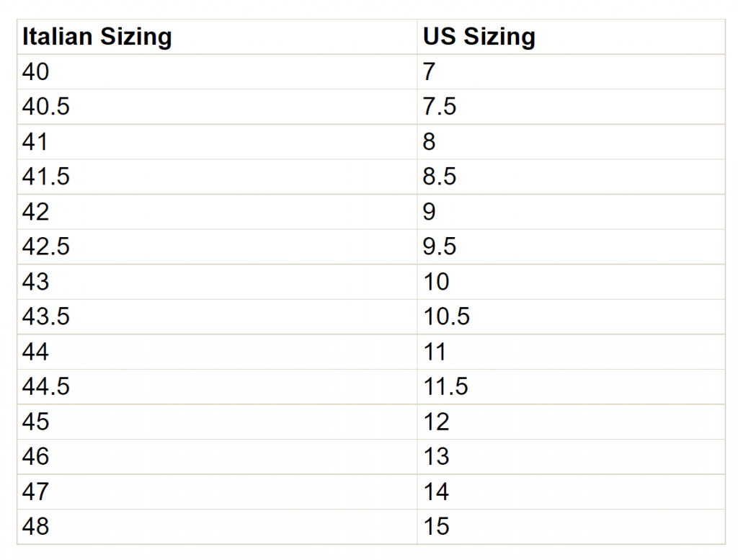Click the US size 15 cell

571,527
